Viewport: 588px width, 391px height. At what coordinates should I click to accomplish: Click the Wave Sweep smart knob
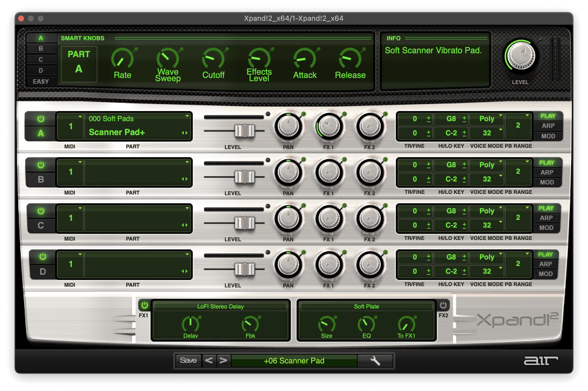[168, 59]
